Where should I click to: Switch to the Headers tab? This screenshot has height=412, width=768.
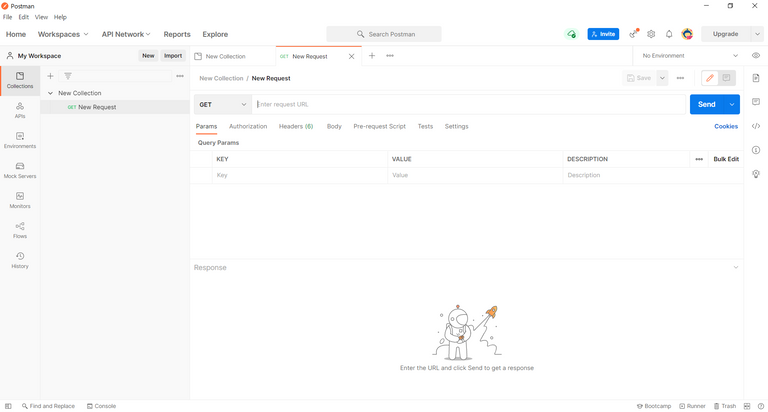pos(296,126)
